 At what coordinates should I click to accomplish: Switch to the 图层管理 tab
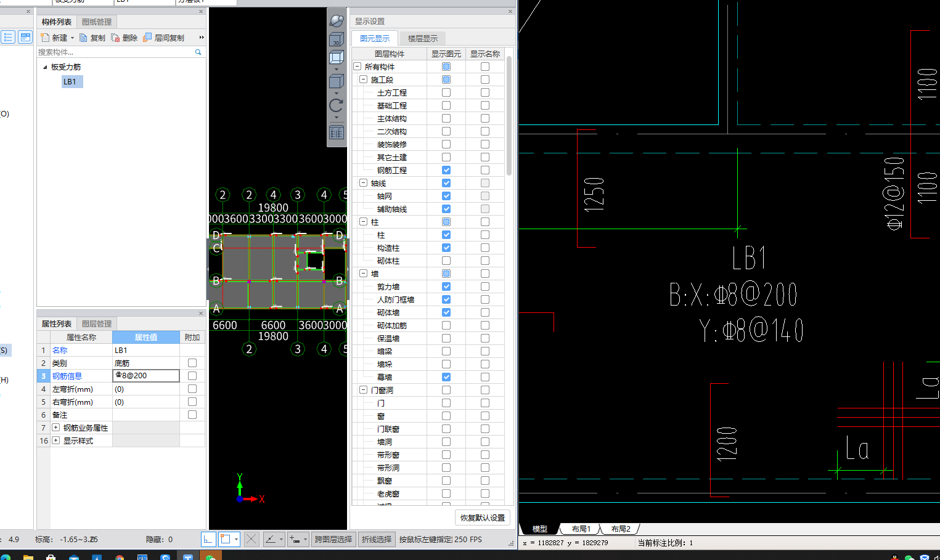point(97,323)
